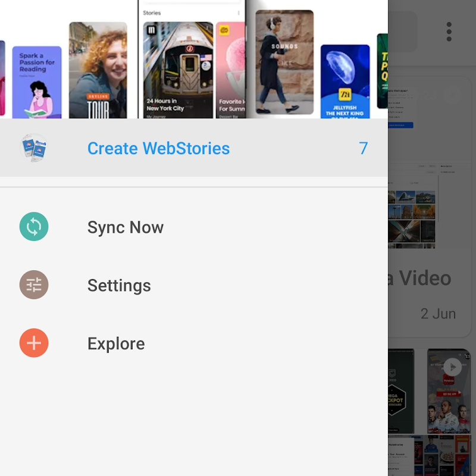Tap the brown Settings sliders icon

(34, 285)
